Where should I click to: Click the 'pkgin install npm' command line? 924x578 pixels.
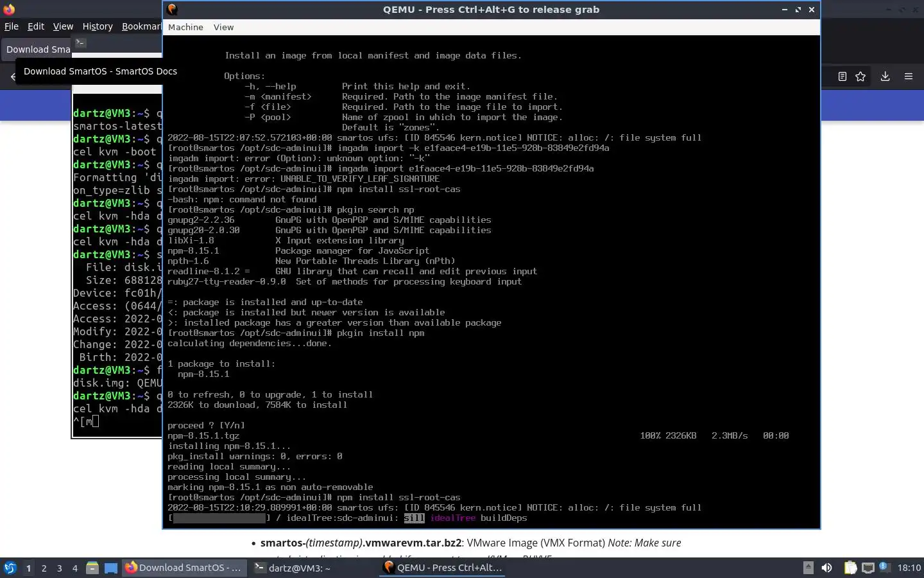296,333
